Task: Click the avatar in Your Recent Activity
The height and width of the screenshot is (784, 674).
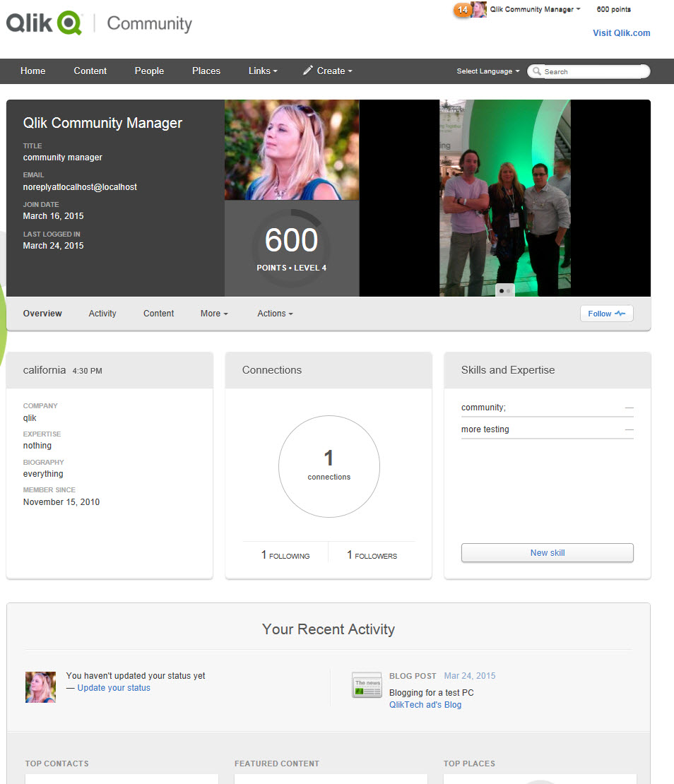Action: pyautogui.click(x=40, y=687)
